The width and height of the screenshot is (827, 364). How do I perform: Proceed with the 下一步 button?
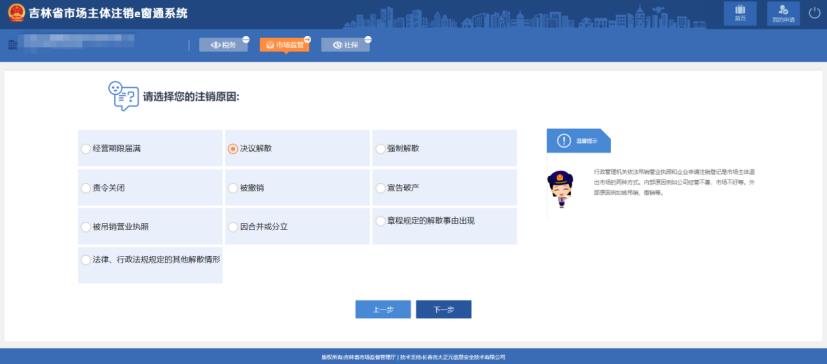tap(444, 310)
